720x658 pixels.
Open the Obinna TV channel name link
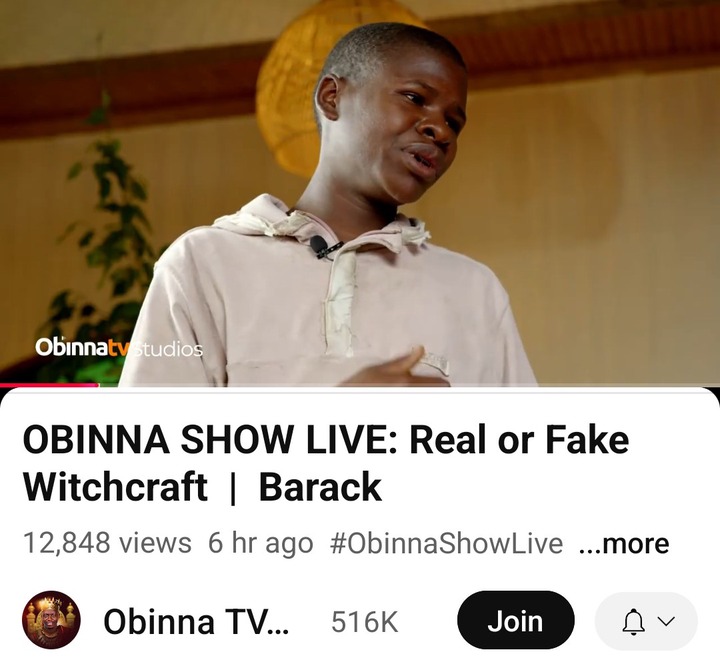[196, 621]
